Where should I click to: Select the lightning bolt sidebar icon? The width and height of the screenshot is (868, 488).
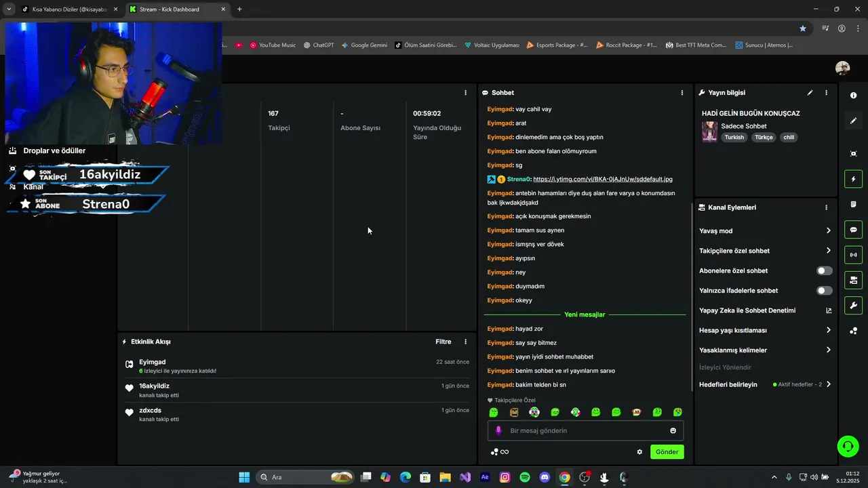tap(853, 180)
